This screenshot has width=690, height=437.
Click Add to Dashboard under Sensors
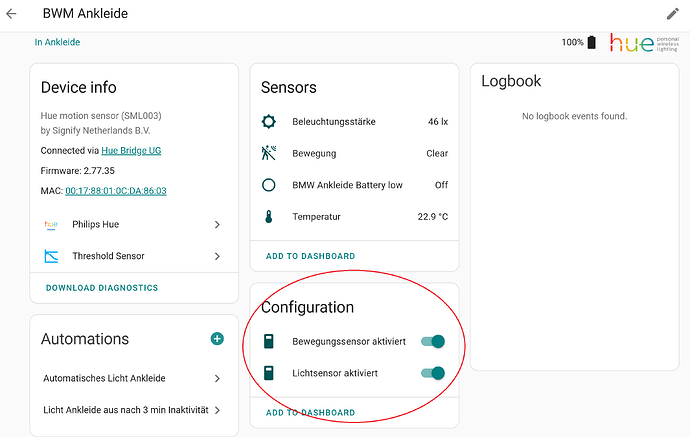(310, 256)
